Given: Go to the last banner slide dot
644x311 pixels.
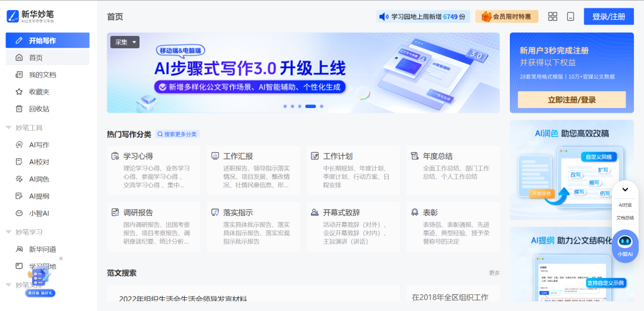Looking at the screenshot, I should [321, 106].
